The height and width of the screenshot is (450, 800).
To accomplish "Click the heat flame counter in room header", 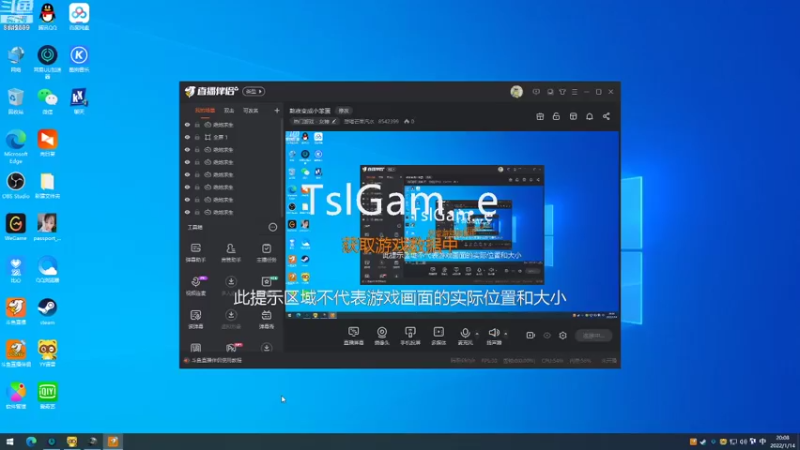I will [x=409, y=121].
